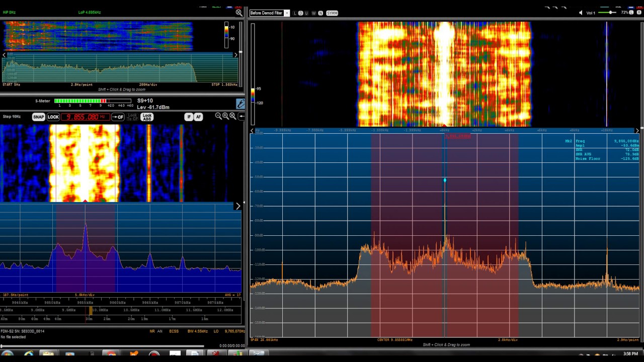644x362 pixels.
Task: Click the reset zoom magnifier icon
Action: pos(232,116)
